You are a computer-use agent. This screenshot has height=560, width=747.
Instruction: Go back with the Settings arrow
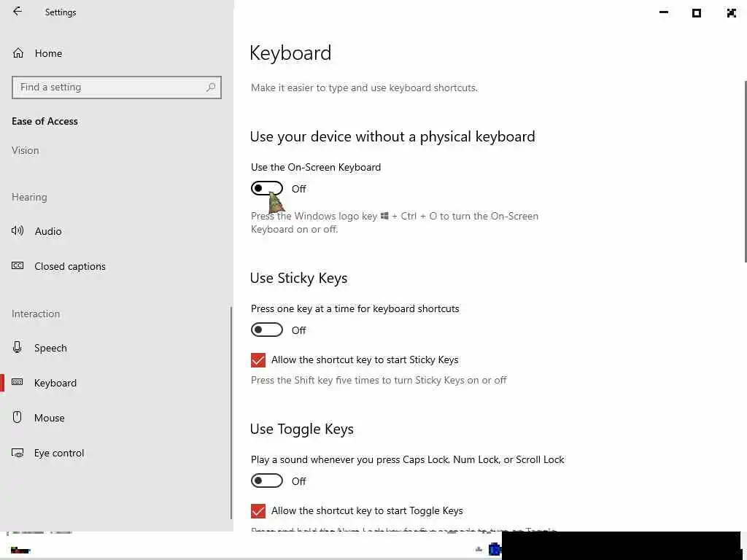click(18, 12)
